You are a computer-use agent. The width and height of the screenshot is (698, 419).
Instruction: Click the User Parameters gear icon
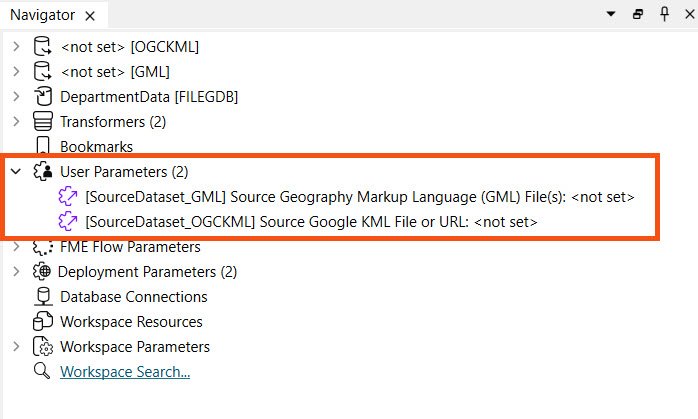(x=42, y=172)
